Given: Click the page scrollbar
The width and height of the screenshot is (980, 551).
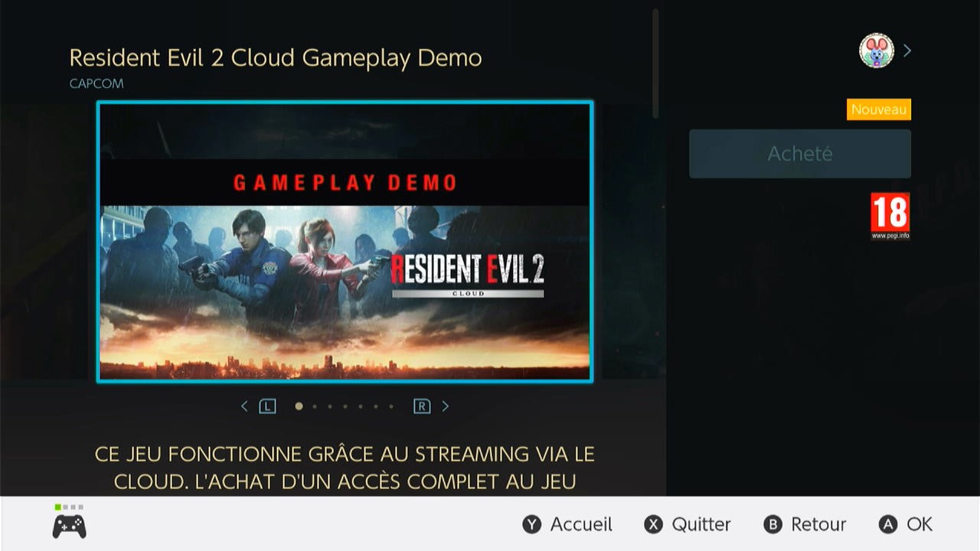Looking at the screenshot, I should tap(655, 64).
